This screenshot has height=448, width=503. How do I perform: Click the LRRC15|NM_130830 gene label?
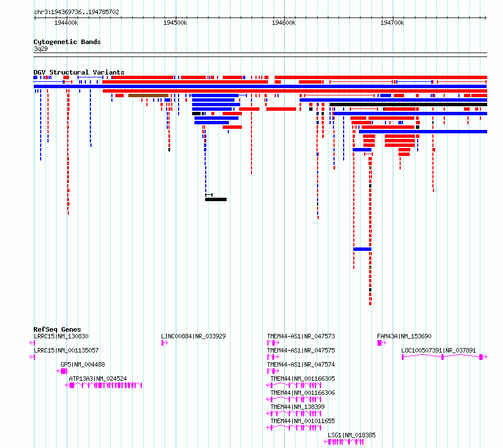61,336
